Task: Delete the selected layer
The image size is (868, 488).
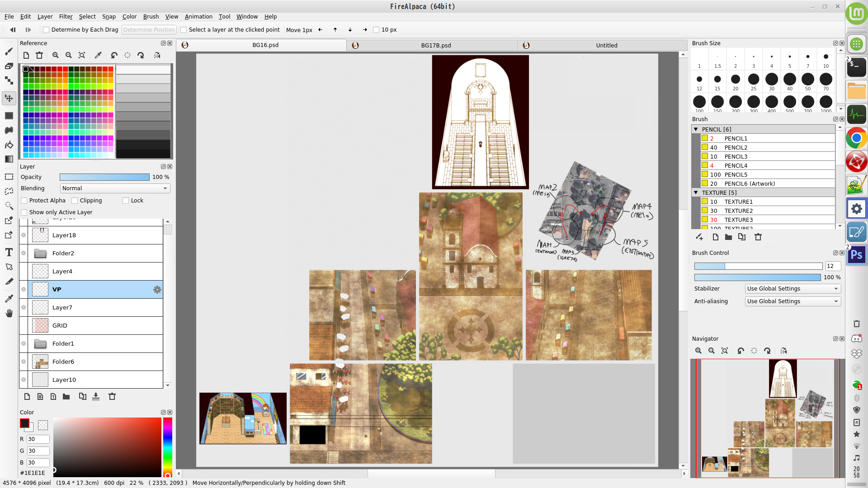Action: pos(112,396)
